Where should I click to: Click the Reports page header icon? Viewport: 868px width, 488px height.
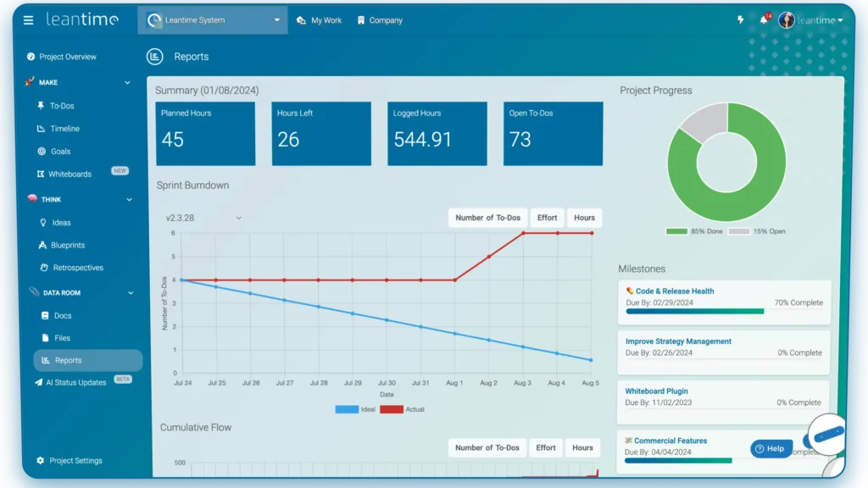[x=155, y=57]
